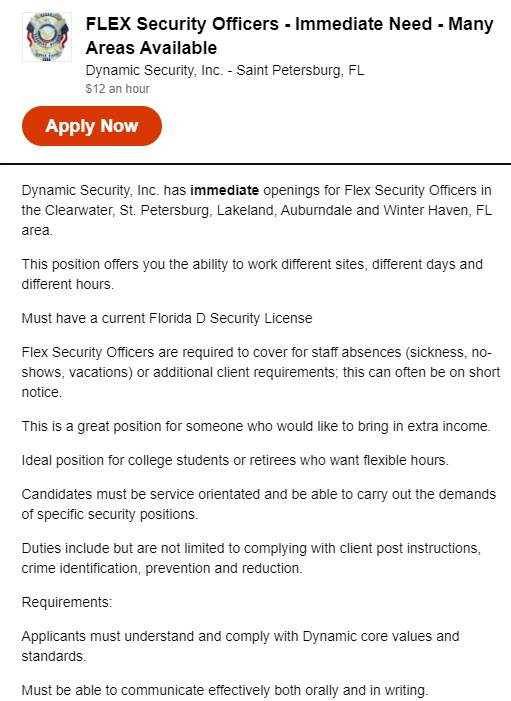Click the bold word immediate

pyautogui.click(x=224, y=190)
